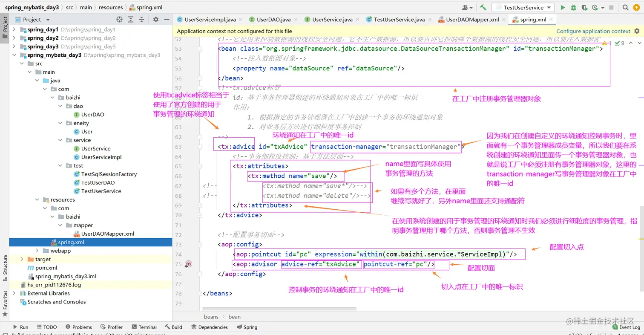
Task: Open Search Everywhere magnifier icon
Action: pyautogui.click(x=625, y=8)
